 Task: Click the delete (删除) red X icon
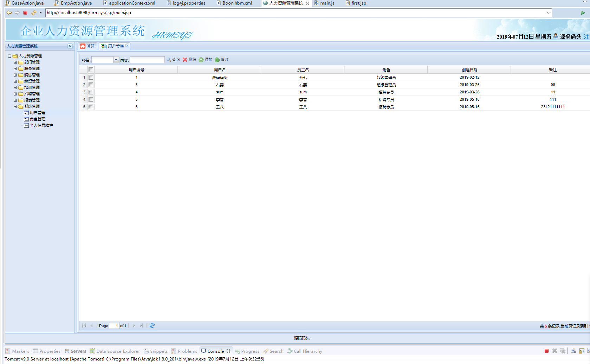coord(185,60)
